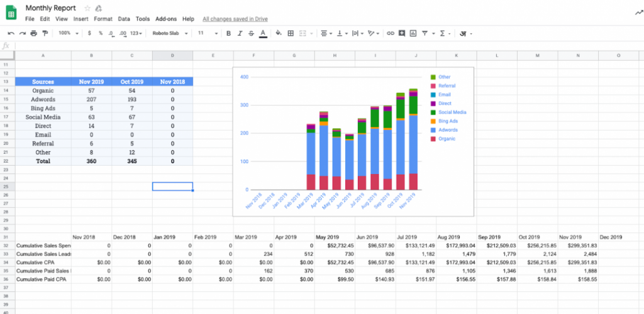Select row 25 header
This screenshot has width=644, height=314.
[8, 187]
